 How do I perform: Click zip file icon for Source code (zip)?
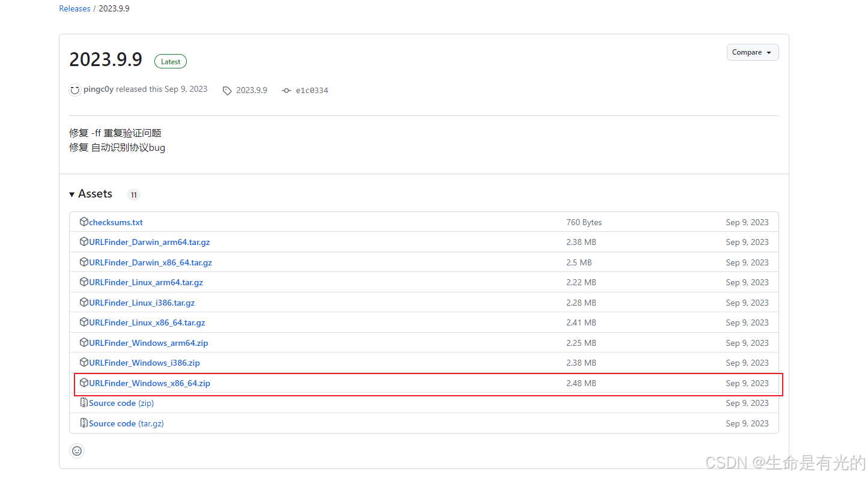pos(84,403)
